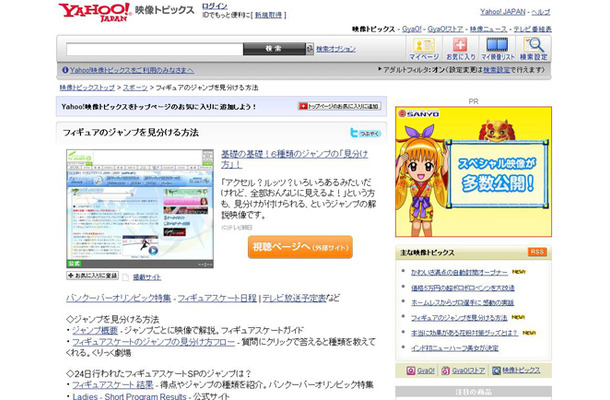Screen dimensions: 610x400
Task: Select 映像トピックス in the top navigation
Action: tap(373, 29)
